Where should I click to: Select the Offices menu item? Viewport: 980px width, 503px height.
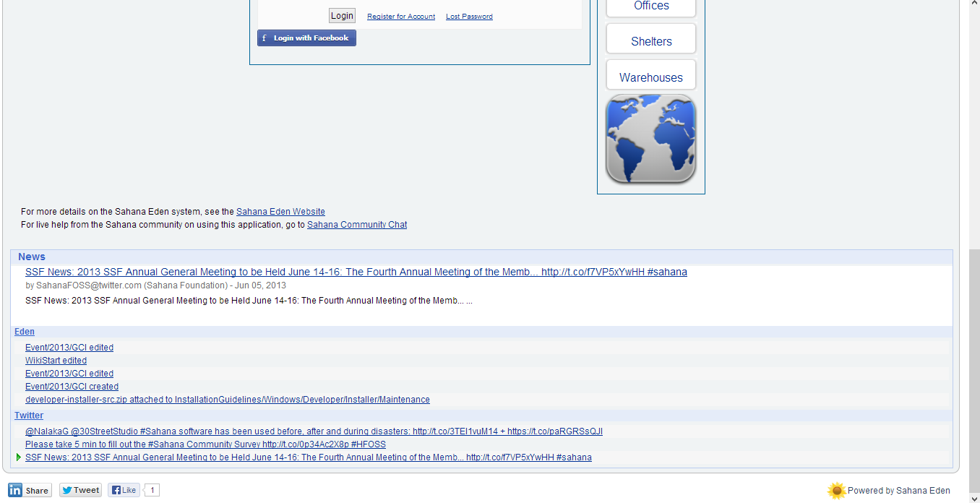pos(651,7)
